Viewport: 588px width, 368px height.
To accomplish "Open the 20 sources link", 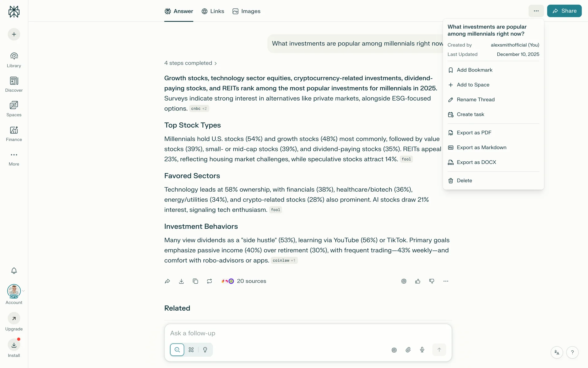I will pos(251,281).
